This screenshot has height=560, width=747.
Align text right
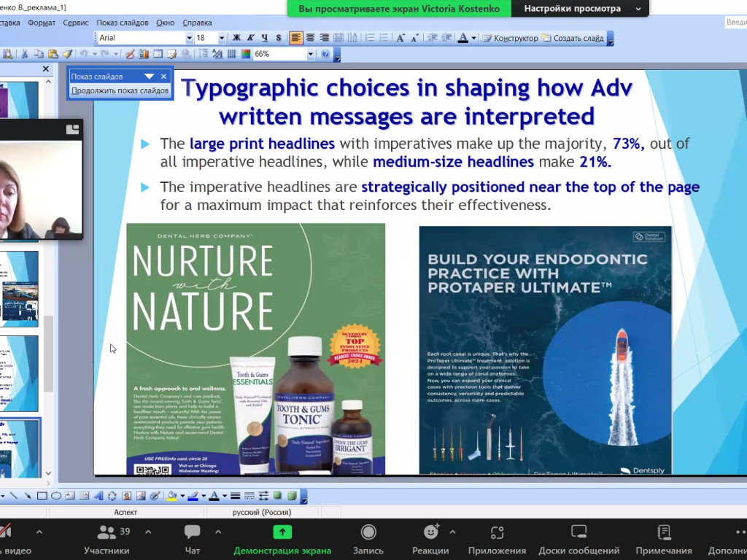(x=325, y=38)
